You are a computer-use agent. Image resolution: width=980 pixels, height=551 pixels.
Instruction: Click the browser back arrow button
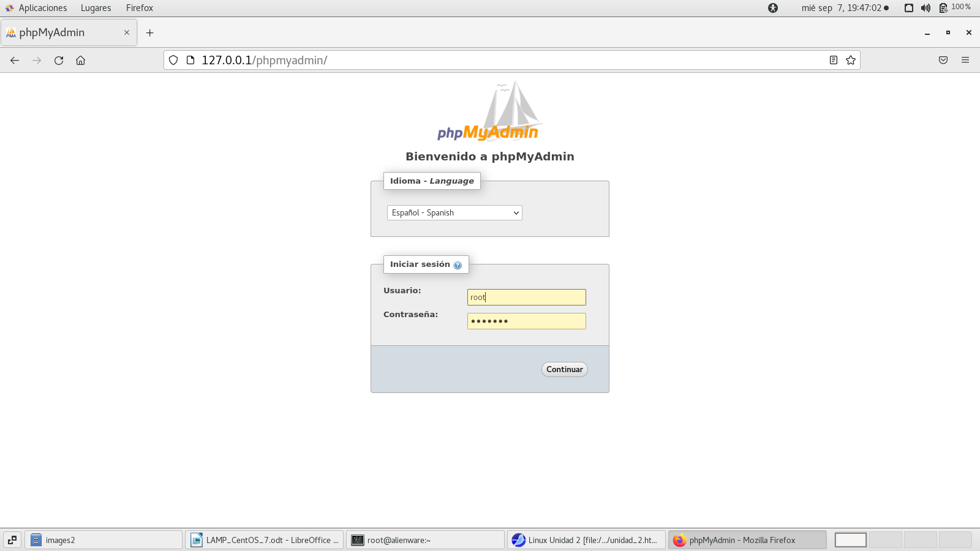(x=15, y=60)
